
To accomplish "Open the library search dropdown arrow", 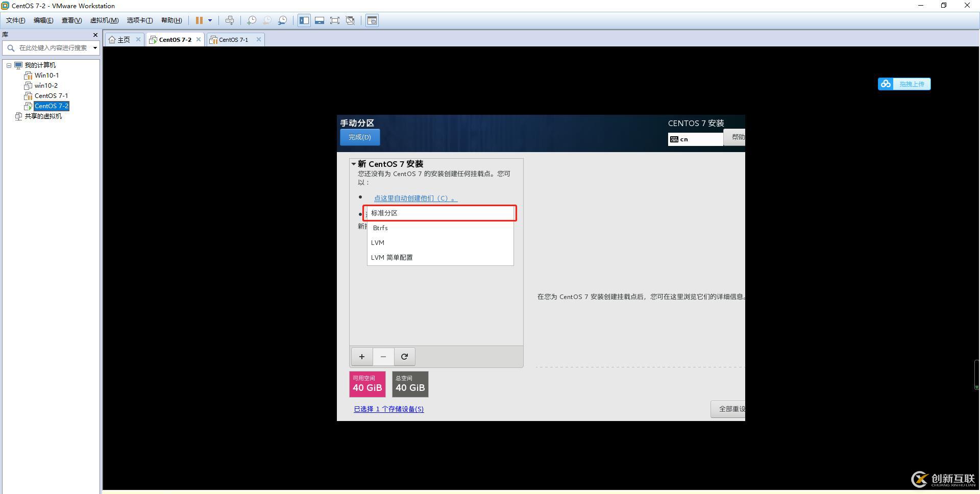I will tap(95, 48).
